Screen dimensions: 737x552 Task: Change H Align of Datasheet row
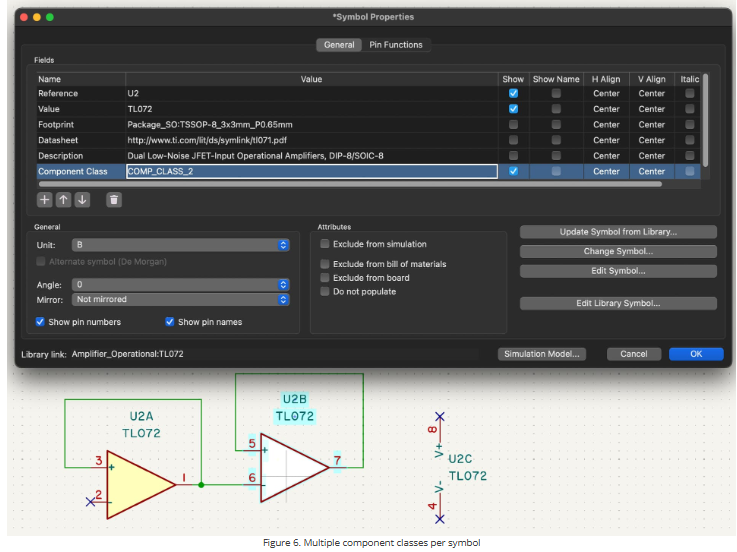point(606,140)
